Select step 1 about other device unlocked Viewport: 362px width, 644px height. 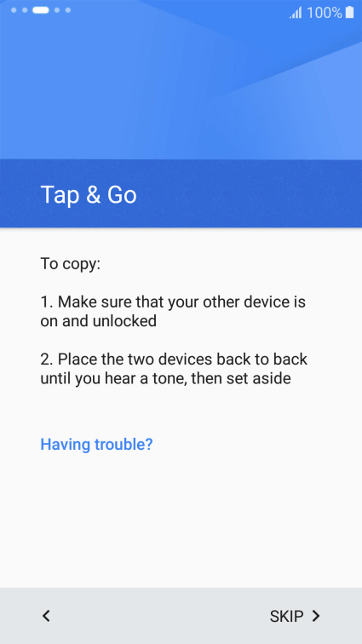173,311
